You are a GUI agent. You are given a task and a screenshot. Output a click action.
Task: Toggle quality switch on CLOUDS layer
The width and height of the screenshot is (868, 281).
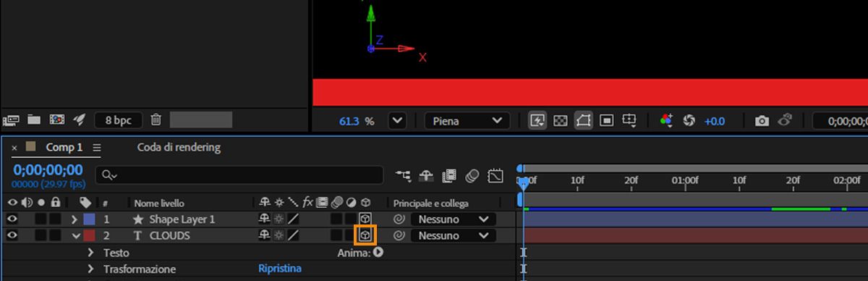click(293, 235)
